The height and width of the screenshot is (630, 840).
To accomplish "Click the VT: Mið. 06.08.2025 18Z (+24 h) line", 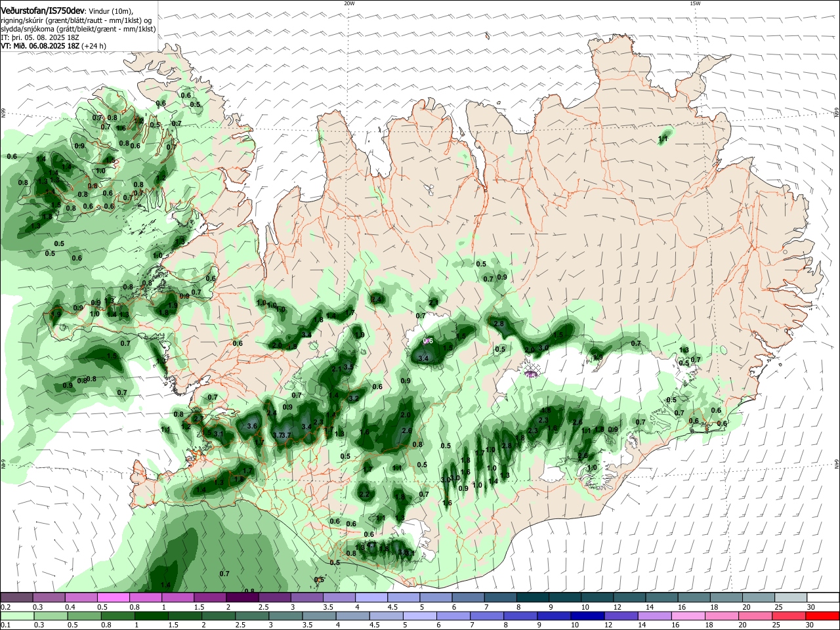I will [53, 46].
